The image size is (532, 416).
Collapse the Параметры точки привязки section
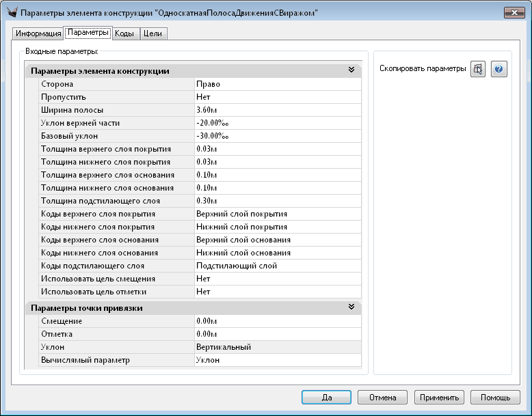click(x=351, y=308)
